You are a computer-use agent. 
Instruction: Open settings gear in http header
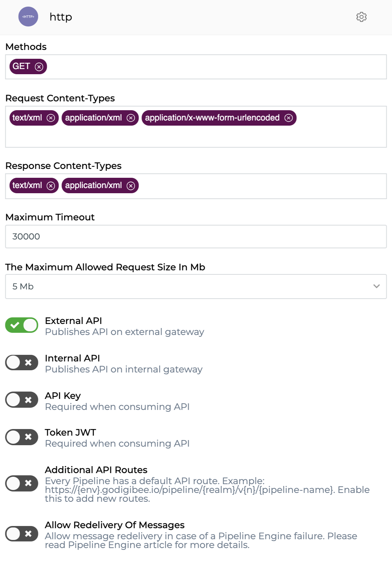[361, 17]
